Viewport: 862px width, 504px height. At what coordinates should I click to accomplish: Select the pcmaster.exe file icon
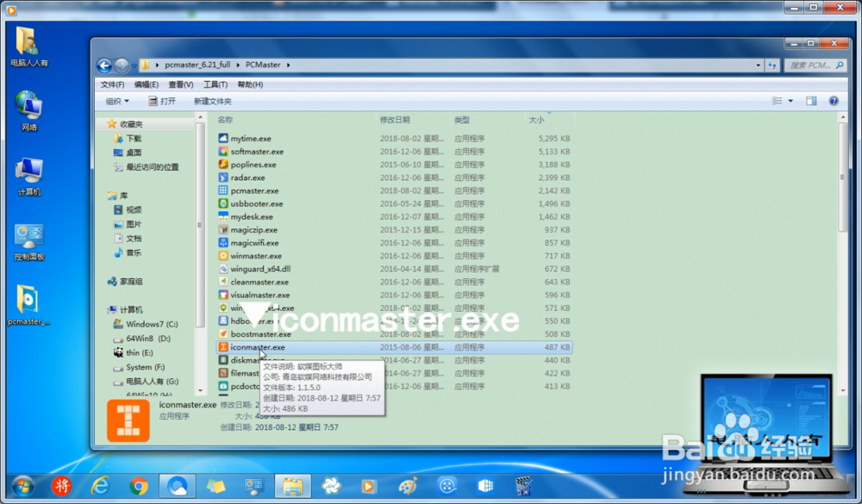pos(222,190)
